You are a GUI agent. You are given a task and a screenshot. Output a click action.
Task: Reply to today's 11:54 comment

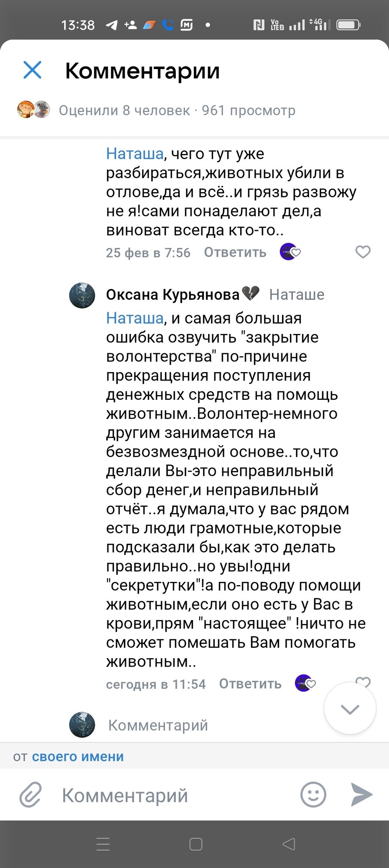pyautogui.click(x=250, y=684)
